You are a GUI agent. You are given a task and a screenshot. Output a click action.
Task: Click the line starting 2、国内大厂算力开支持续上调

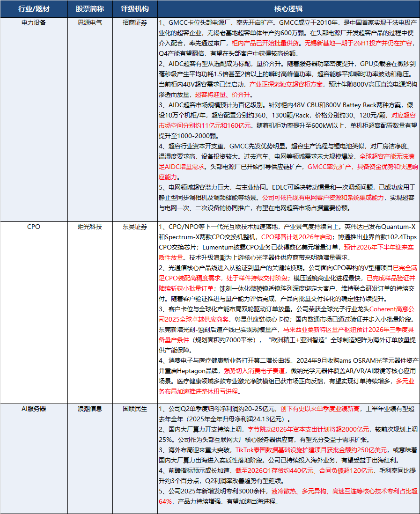[287, 429]
